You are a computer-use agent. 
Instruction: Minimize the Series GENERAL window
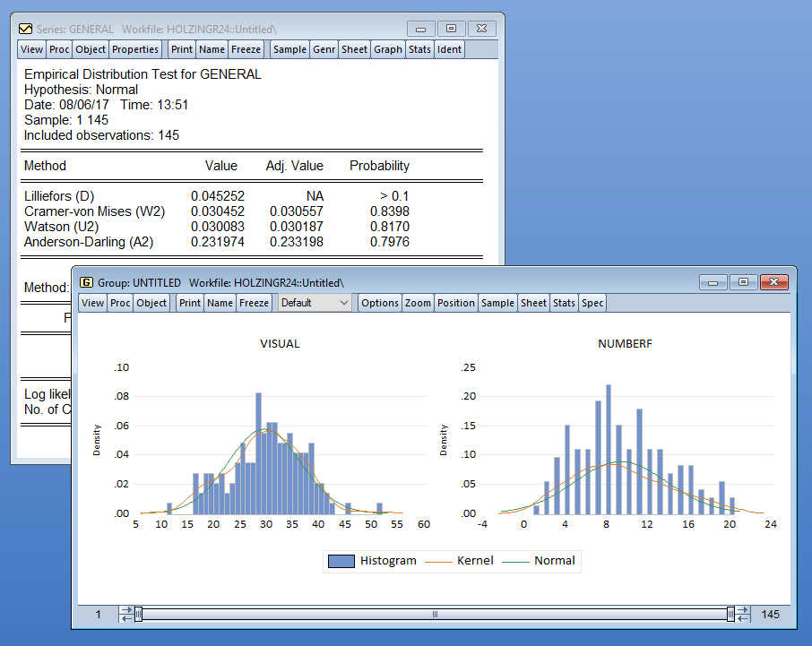(421, 29)
